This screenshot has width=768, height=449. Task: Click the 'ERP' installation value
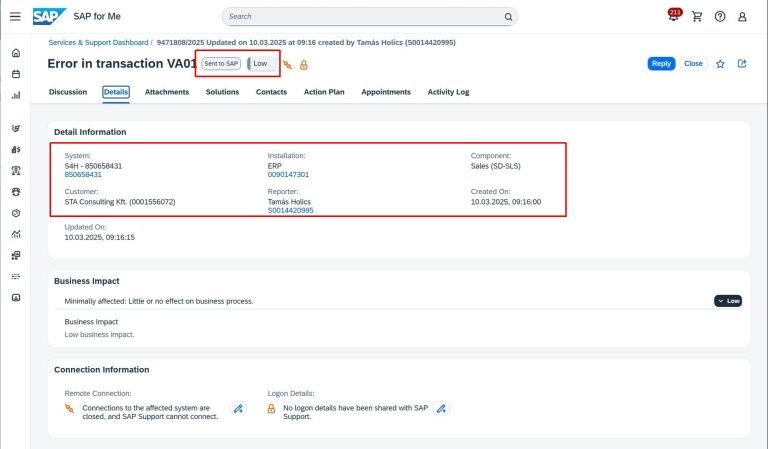click(x=274, y=166)
